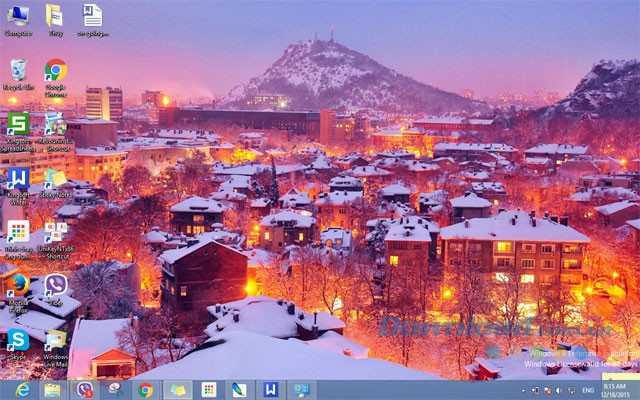Image resolution: width=640 pixels, height=400 pixels.
Task: Switch to Google Chrome in the taskbar
Action: tap(145, 390)
